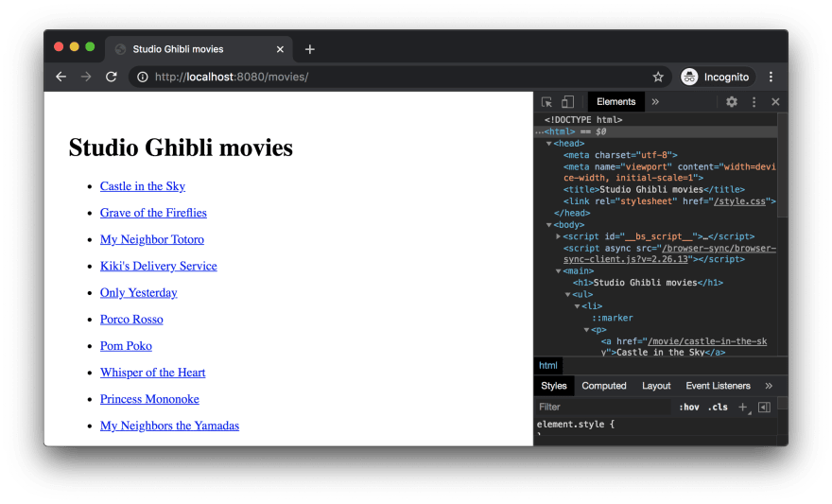Go back using the browser back arrow
The image size is (832, 504).
coord(61,77)
